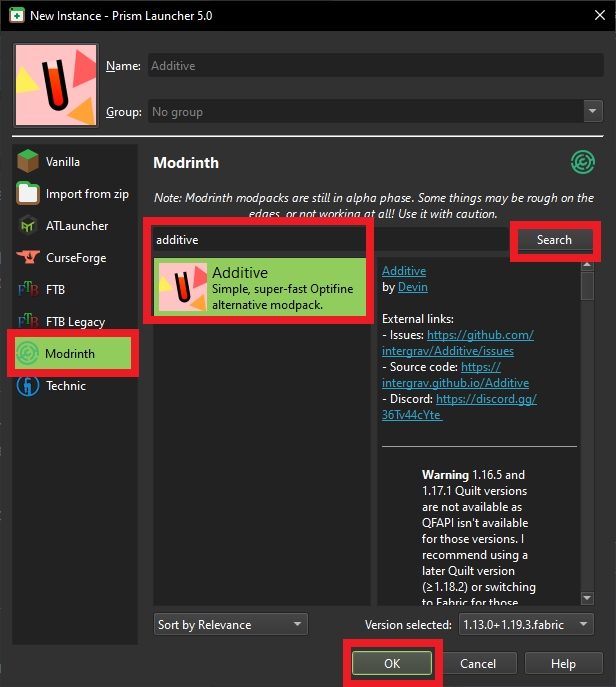Viewport: 616px width, 687px height.
Task: Open the Sort by Relevance dropdown
Action: (x=230, y=624)
